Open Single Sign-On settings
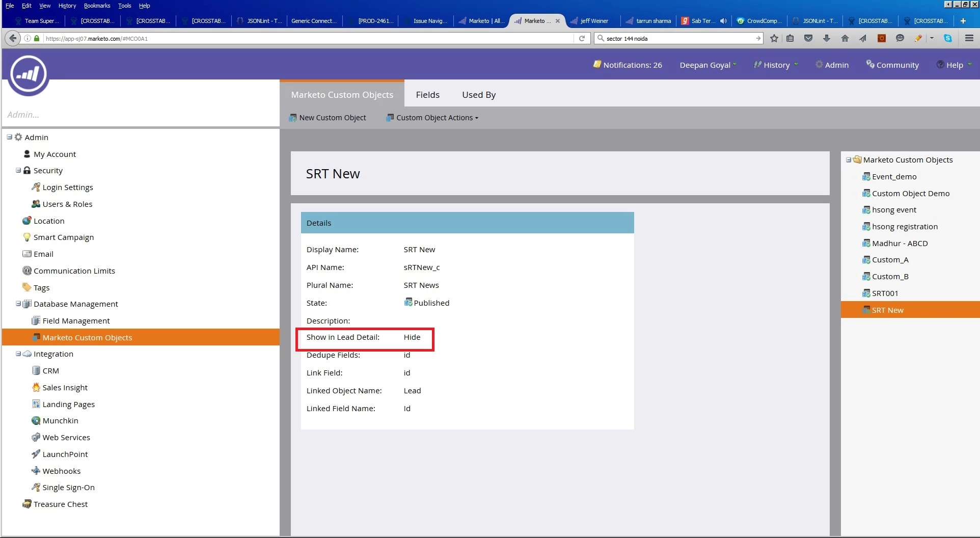Image resolution: width=980 pixels, height=538 pixels. [68, 487]
